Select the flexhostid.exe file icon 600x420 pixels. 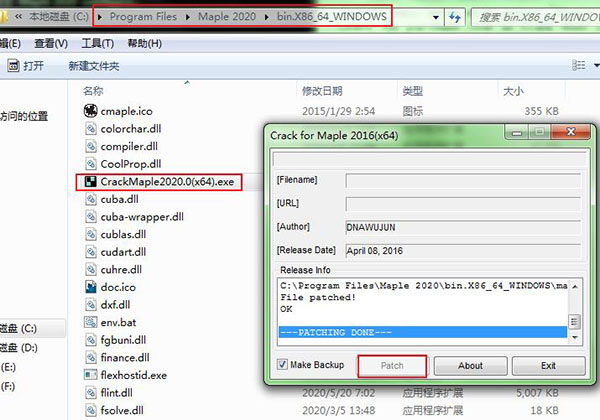click(91, 375)
